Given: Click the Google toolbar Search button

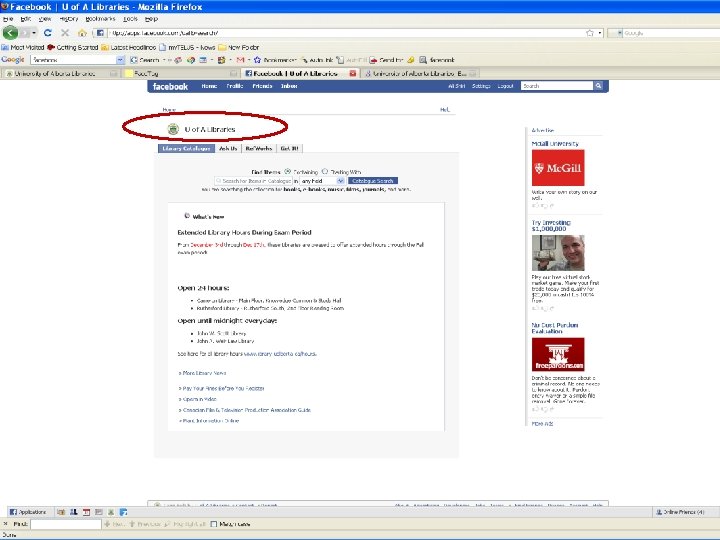Looking at the screenshot, I should pos(145,60).
